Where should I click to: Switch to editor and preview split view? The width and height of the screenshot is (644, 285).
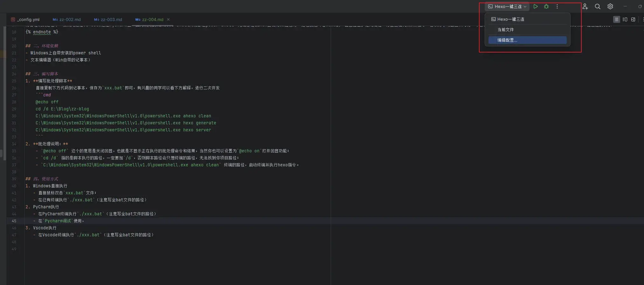point(625,19)
